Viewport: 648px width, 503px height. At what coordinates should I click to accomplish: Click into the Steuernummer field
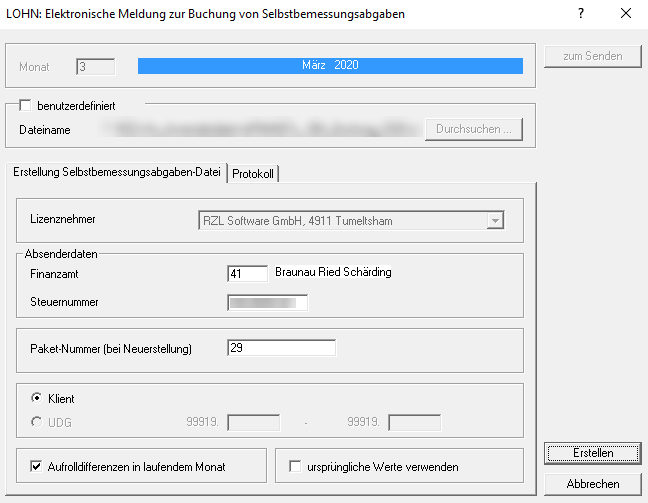267,302
